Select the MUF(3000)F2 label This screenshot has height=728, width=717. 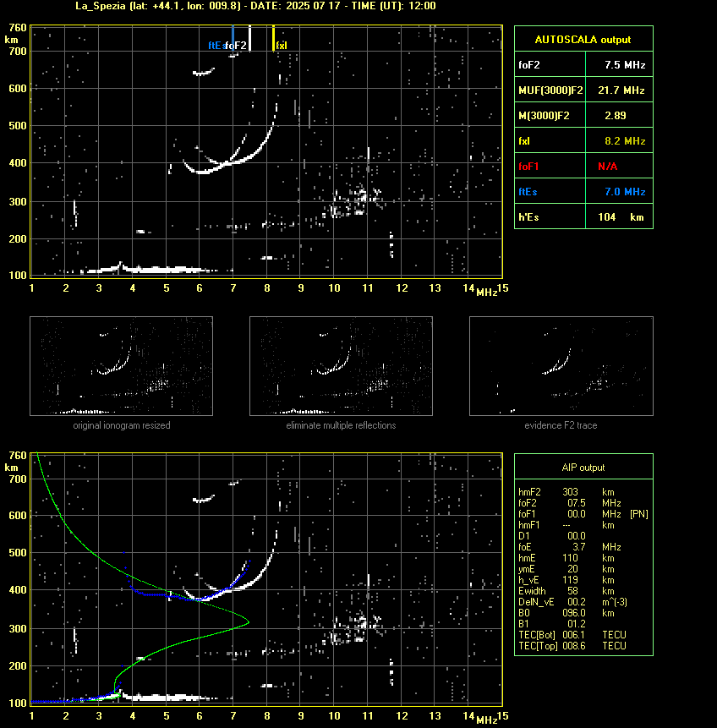[550, 90]
